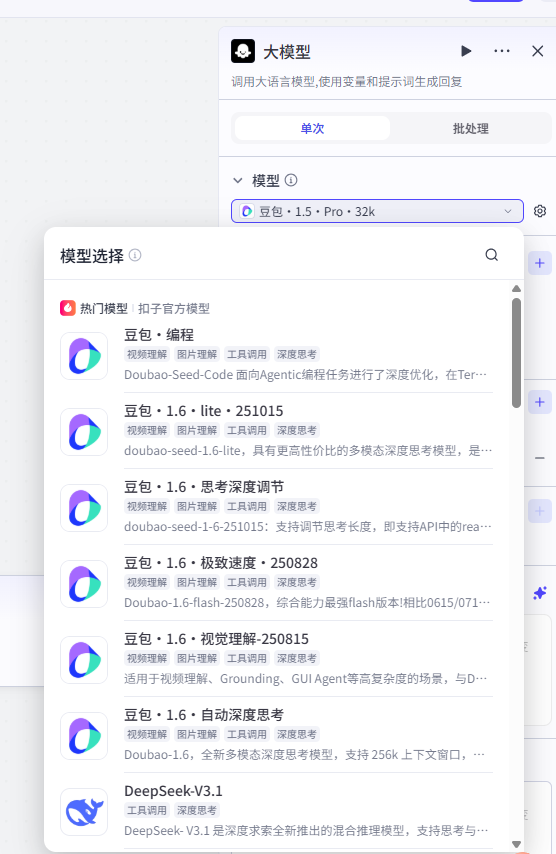Click the AI sparkle optimize icon
Screen dimensions: 556x854
(x=540, y=593)
